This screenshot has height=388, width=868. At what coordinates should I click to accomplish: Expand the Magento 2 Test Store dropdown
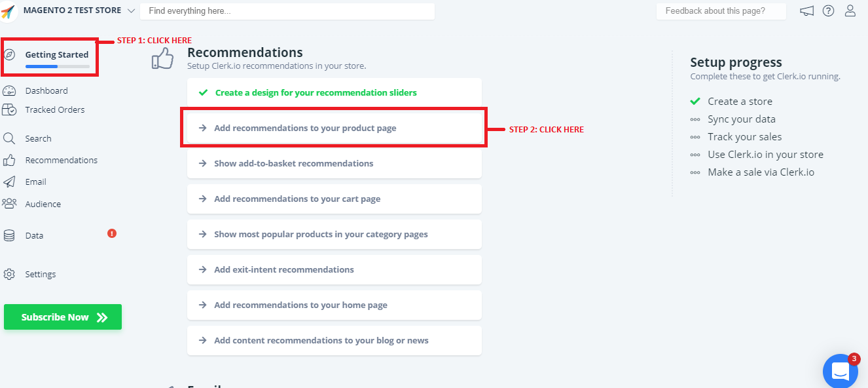[131, 11]
